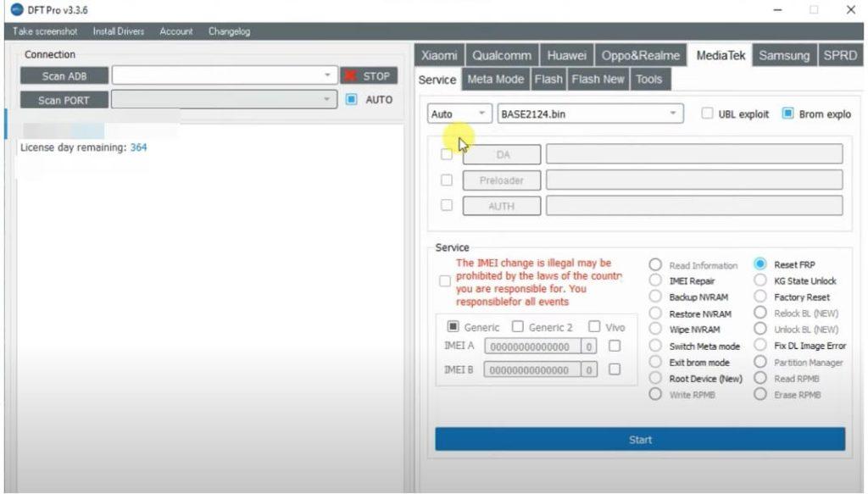Switch to the Qualcomm brand tab

pyautogui.click(x=502, y=54)
